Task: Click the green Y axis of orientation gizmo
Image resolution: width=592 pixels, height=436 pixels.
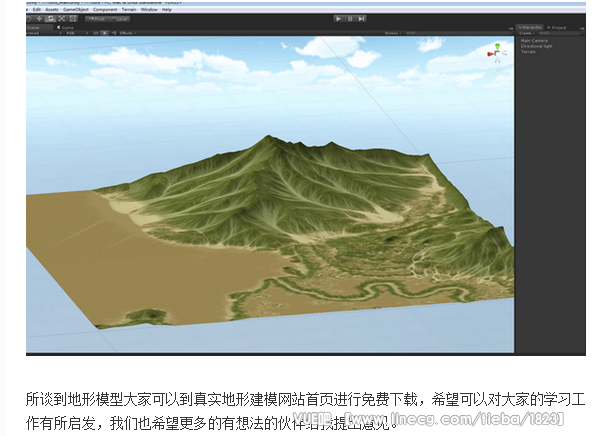Action: (498, 46)
